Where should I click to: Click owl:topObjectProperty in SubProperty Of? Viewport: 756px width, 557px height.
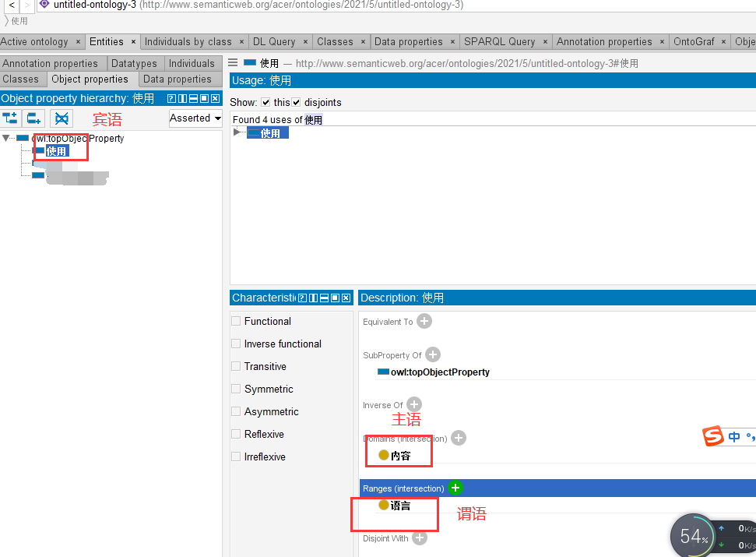pos(440,372)
